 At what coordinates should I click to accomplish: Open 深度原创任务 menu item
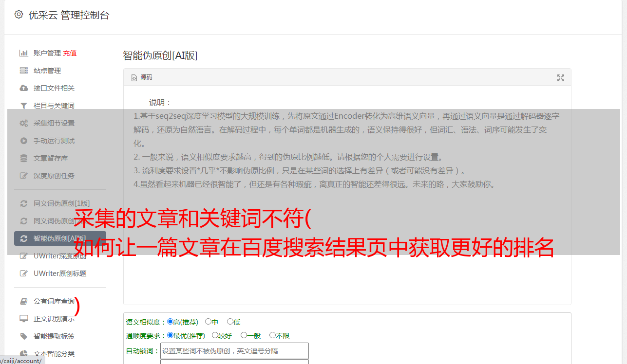(54, 176)
